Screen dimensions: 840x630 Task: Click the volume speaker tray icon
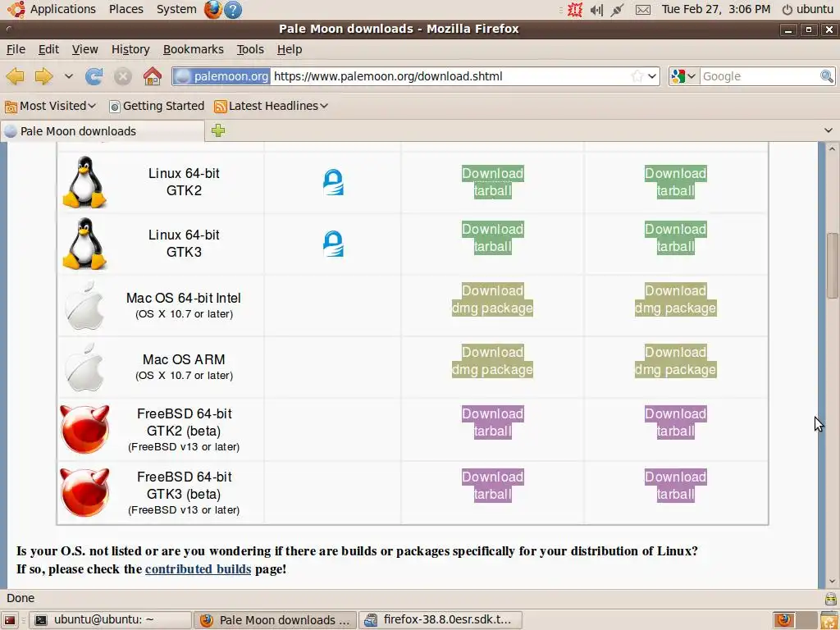pyautogui.click(x=596, y=10)
